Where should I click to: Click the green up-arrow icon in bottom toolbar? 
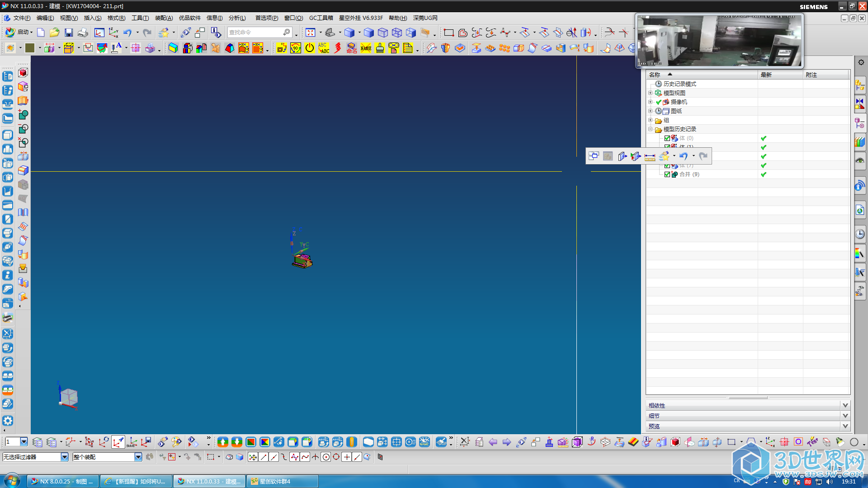point(223,442)
